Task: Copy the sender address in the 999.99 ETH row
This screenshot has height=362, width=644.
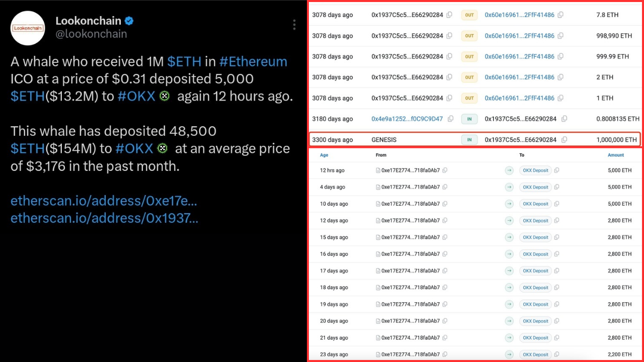Action: tap(449, 57)
